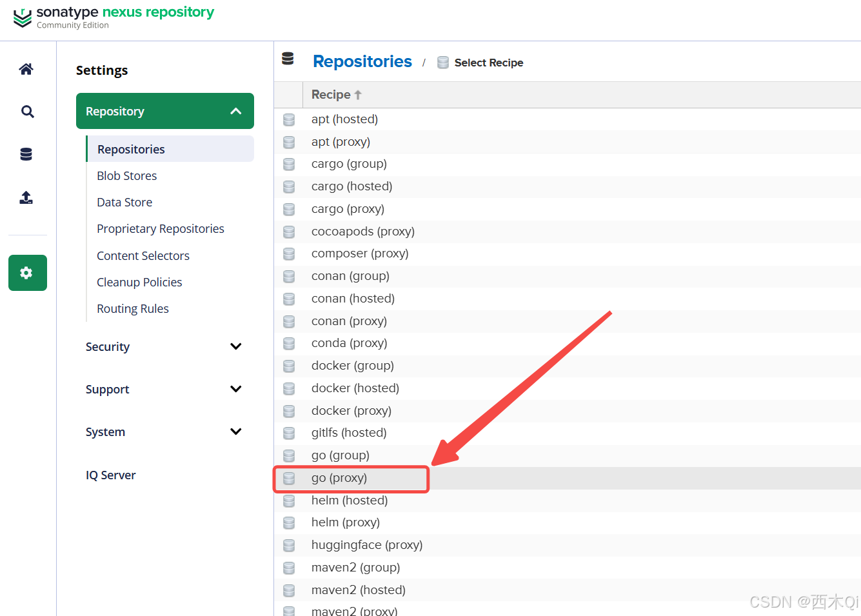Expand the Support section
Viewport: 861px width, 616px height.
coord(165,390)
